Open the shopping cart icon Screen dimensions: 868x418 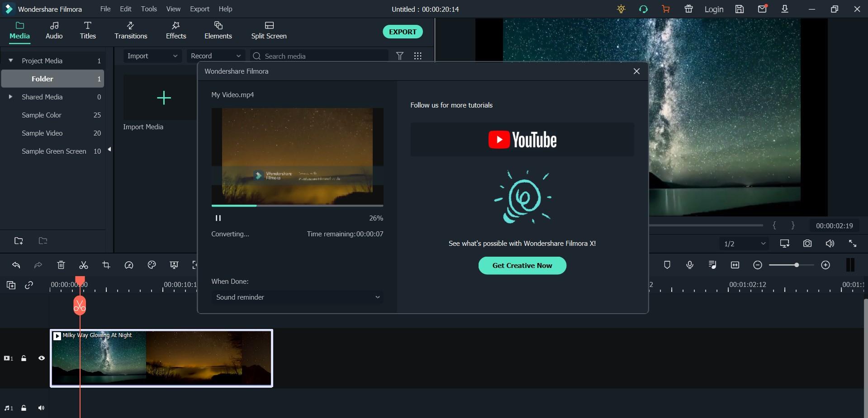click(666, 9)
